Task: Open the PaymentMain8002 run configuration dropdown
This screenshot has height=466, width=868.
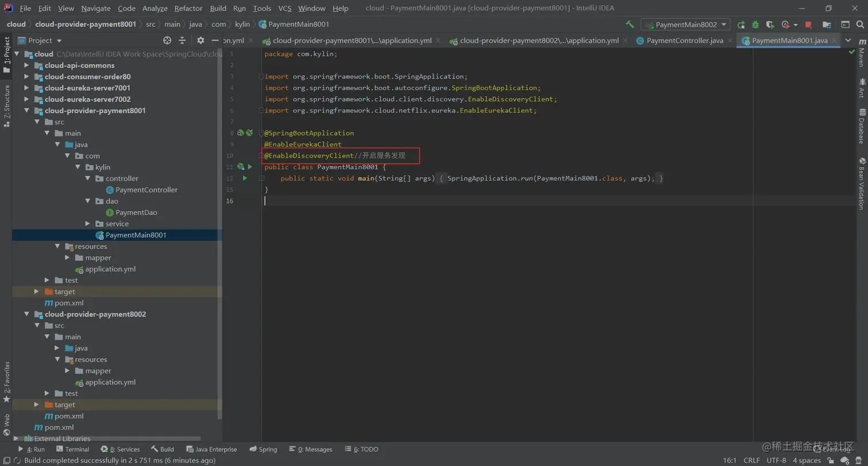Action: click(x=686, y=25)
